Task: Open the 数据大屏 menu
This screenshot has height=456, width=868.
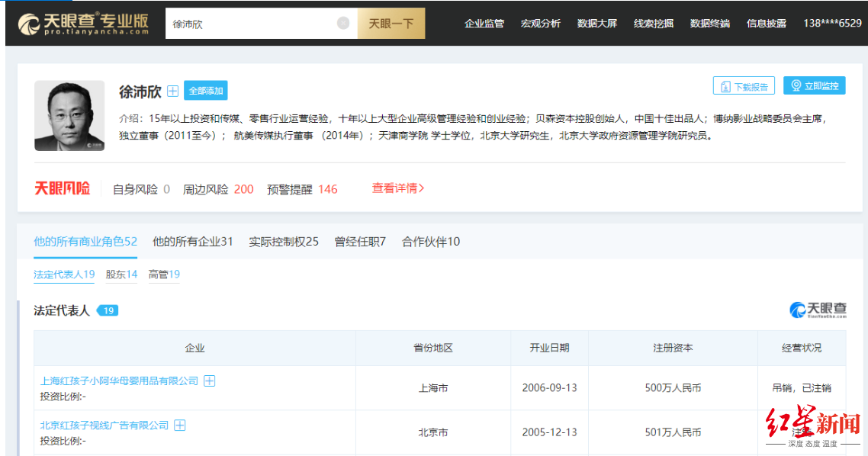Action: [597, 24]
